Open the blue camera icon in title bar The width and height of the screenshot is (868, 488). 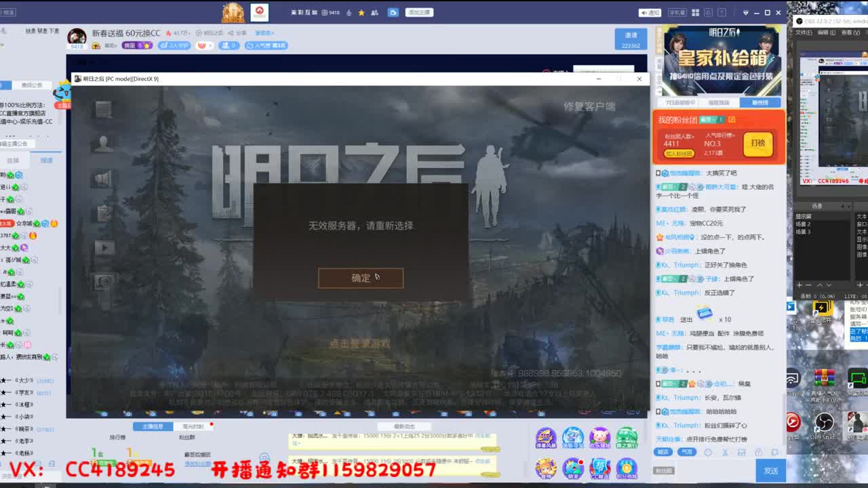393,12
